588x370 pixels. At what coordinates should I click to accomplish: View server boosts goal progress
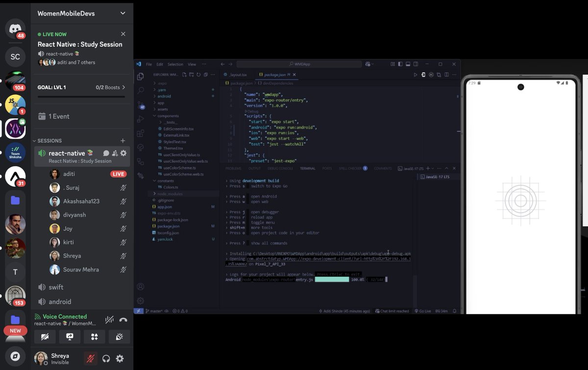pos(81,87)
